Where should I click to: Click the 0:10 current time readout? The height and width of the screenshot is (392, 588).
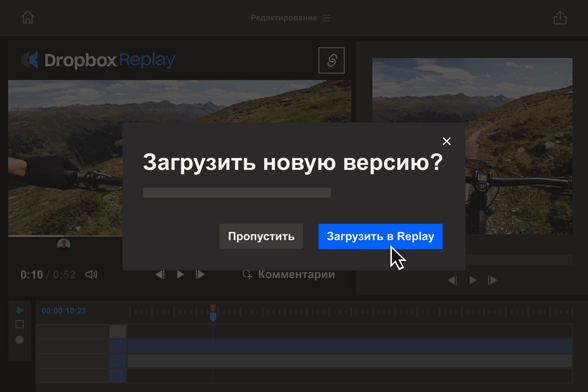click(x=32, y=274)
